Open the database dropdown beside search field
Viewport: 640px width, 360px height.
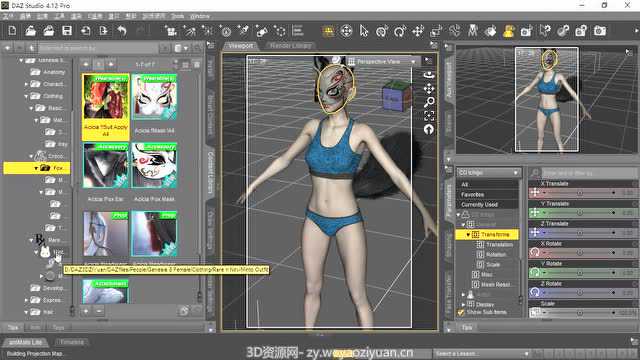coord(181,48)
